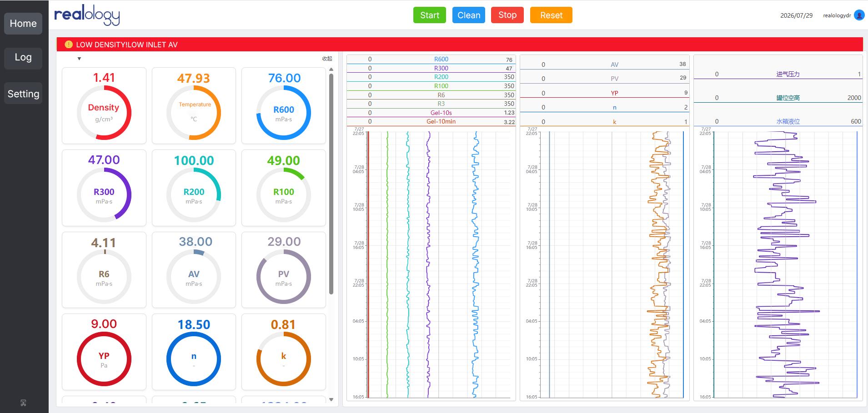Viewport: 868px width, 413px height.
Task: Click the YP legend label in middle chart
Action: click(615, 93)
